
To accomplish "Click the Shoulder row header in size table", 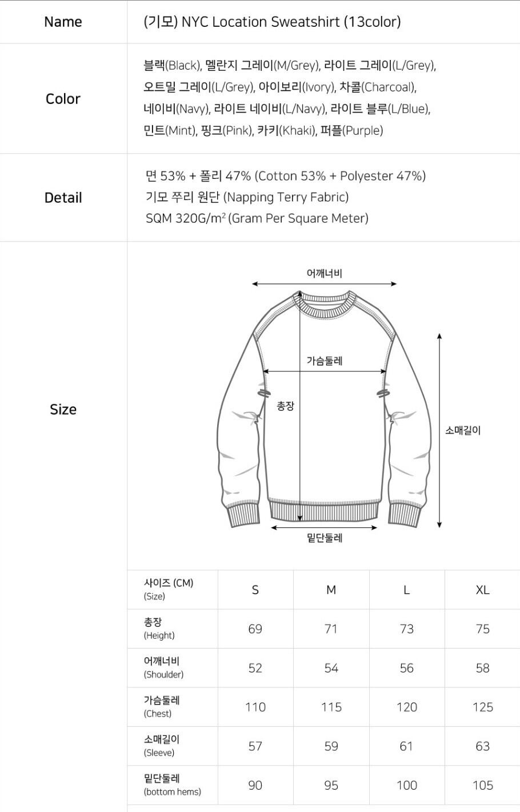I will click(x=163, y=667).
